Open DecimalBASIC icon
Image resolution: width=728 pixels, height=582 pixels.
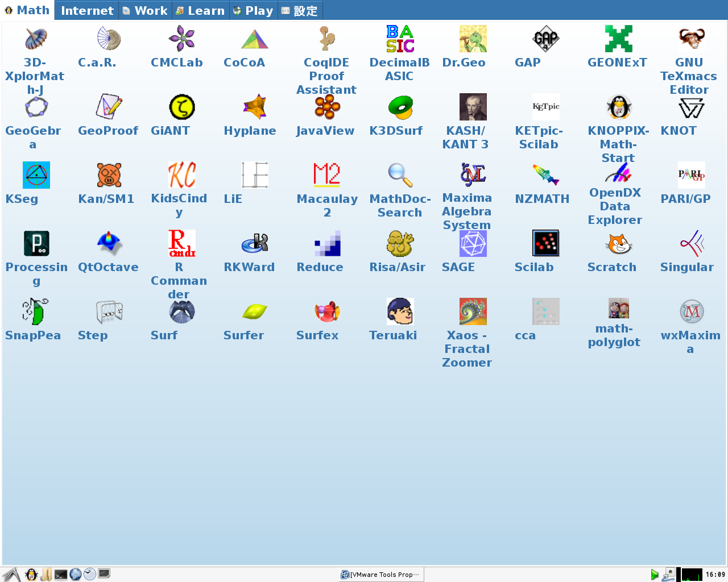pos(400,39)
